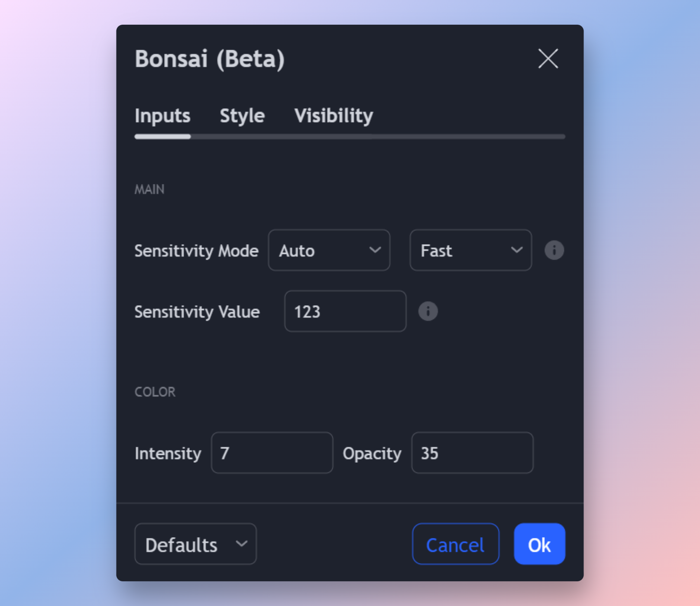Open the info tooltip beside Sensitivity Mode
Image resolution: width=700 pixels, height=606 pixels.
pyautogui.click(x=554, y=250)
